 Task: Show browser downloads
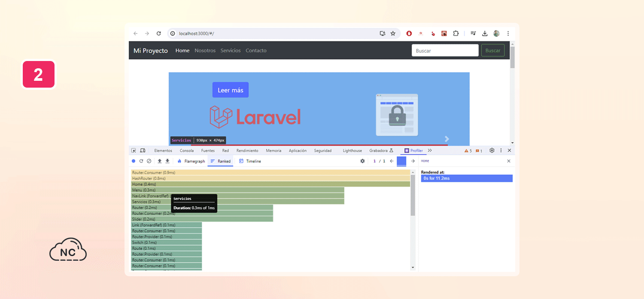click(x=485, y=34)
